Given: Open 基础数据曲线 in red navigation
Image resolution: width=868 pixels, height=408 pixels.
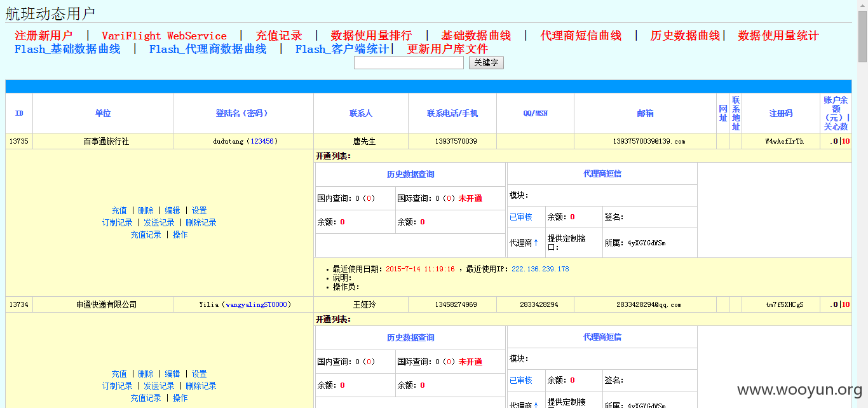Looking at the screenshot, I should (476, 36).
